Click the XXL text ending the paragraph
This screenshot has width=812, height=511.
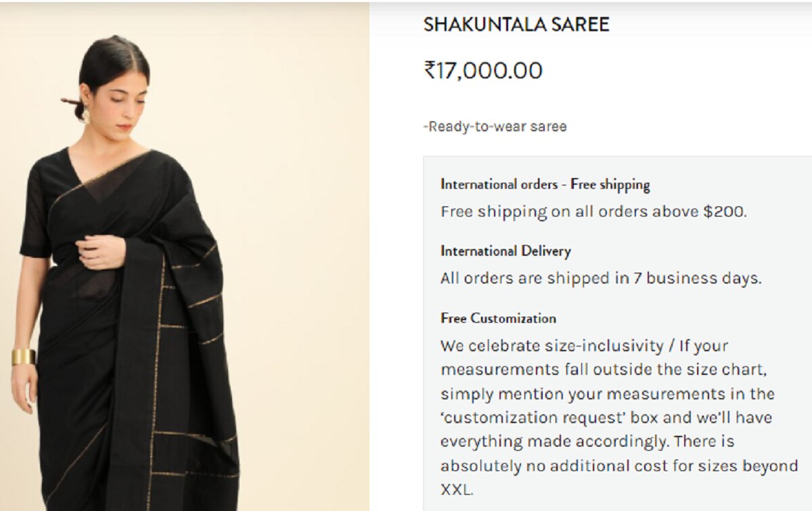456,489
